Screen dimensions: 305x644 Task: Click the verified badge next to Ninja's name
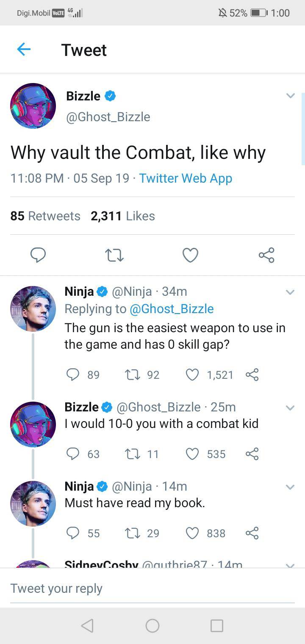pos(102,291)
